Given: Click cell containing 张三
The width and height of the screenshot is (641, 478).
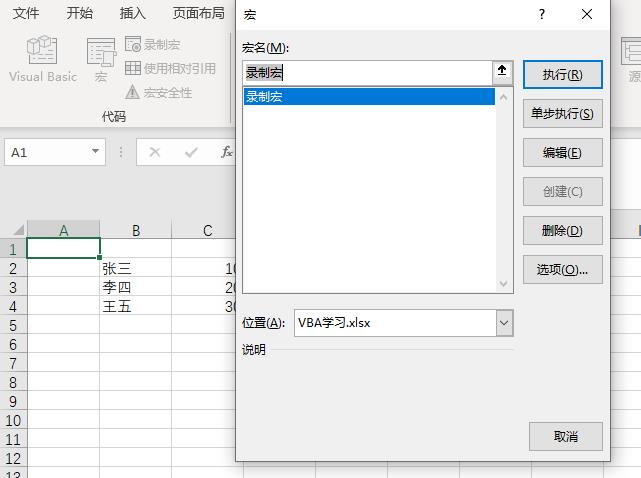Looking at the screenshot, I should click(x=136, y=268).
